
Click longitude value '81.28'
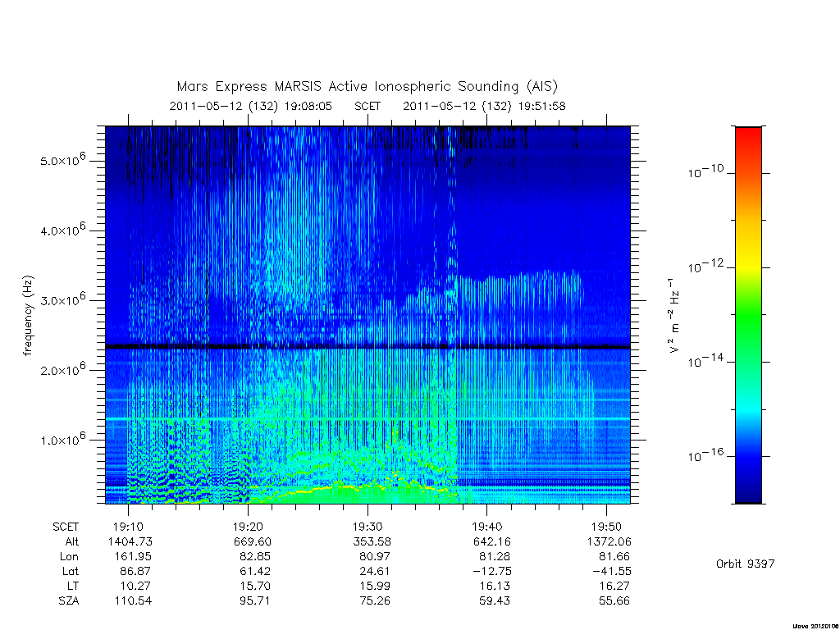click(494, 557)
